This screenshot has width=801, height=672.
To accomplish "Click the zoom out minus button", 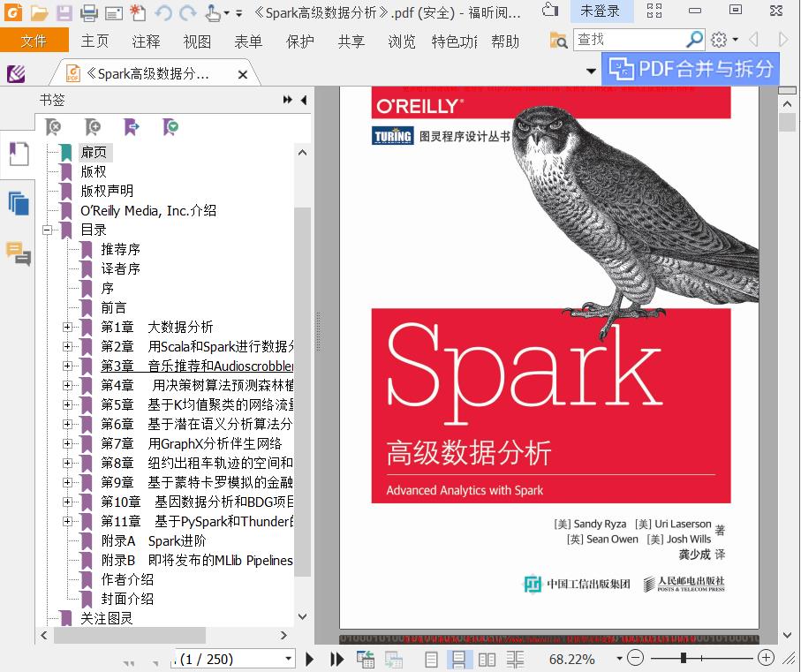I will point(635,658).
